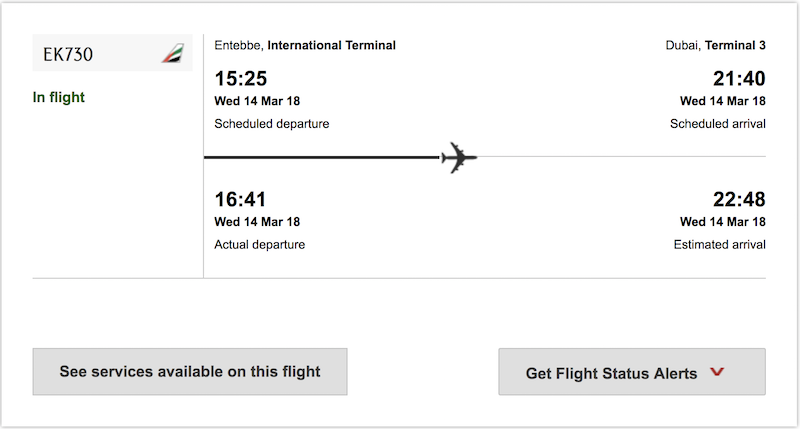Select the Entebbe, International Terminal text
This screenshot has height=429, width=800.
click(x=305, y=45)
